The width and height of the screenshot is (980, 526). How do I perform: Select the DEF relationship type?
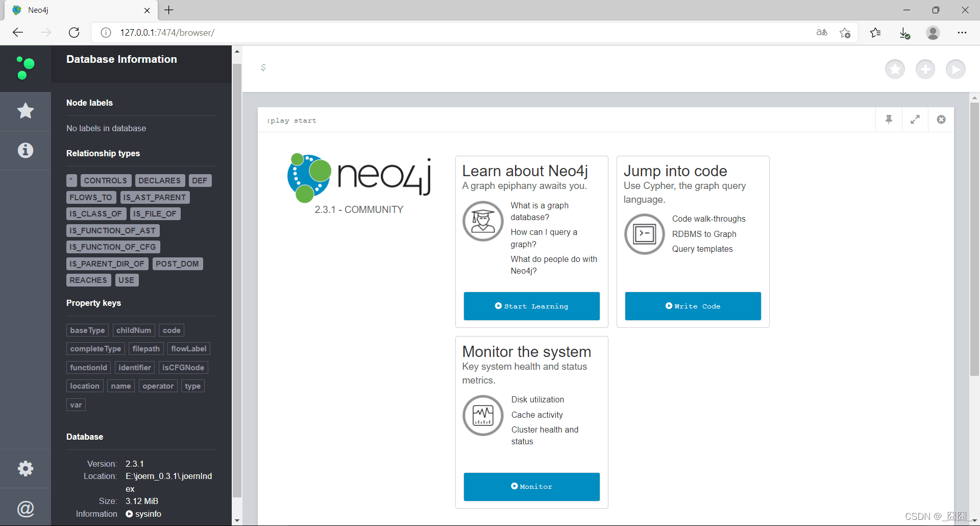pos(200,181)
